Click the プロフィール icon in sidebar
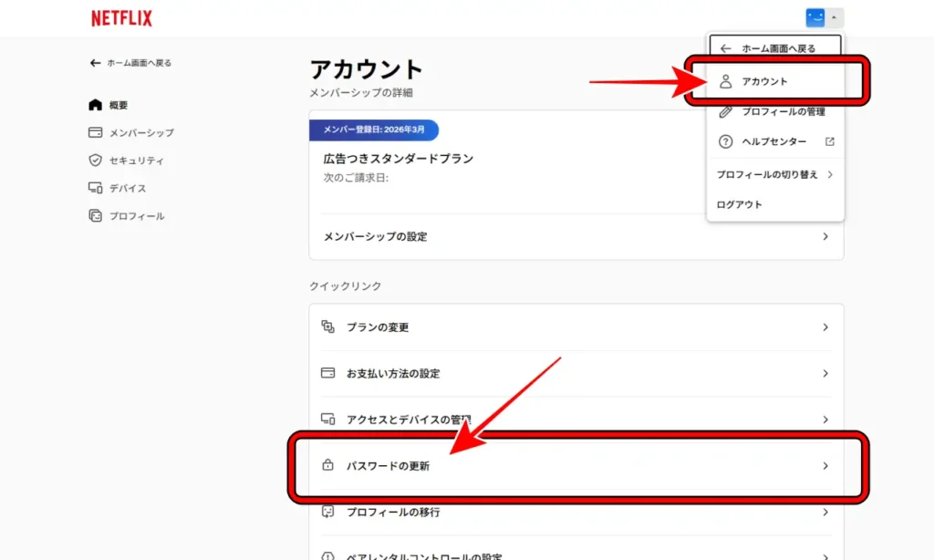The height and width of the screenshot is (560, 934). pyautogui.click(x=95, y=216)
